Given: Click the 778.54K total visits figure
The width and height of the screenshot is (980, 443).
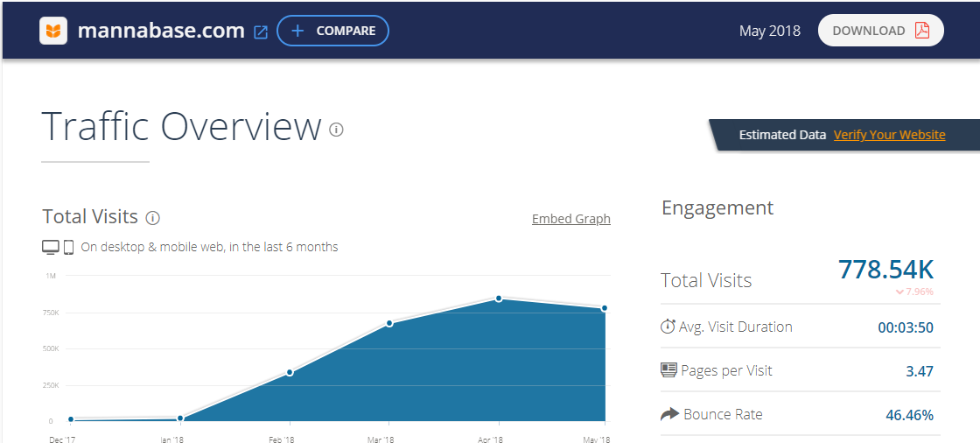Looking at the screenshot, I should coord(885,270).
